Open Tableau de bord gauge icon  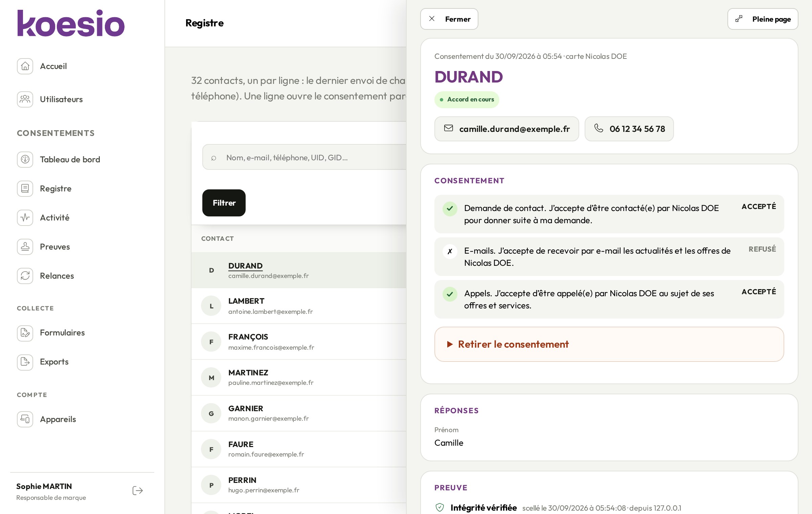25,160
